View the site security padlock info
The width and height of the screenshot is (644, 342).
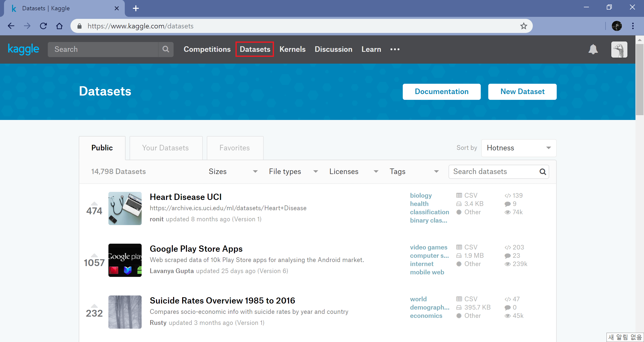click(79, 26)
